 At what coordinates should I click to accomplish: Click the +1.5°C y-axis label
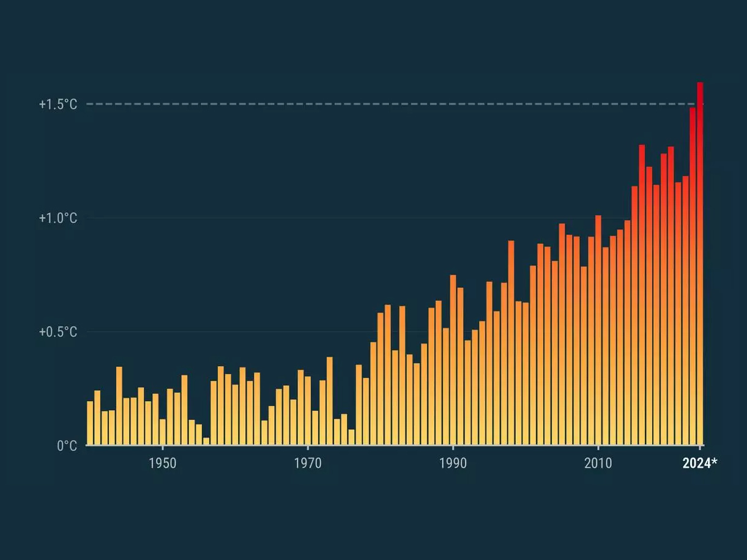[58, 105]
